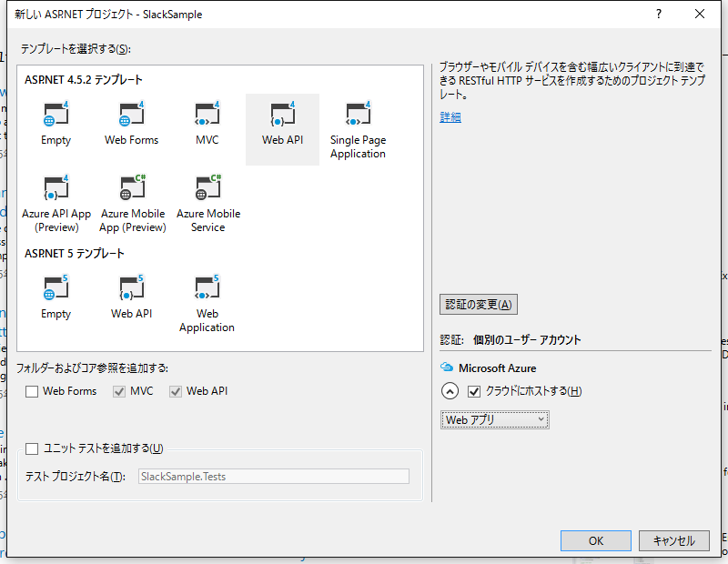The width and height of the screenshot is (728, 564).
Task: Click the 個別のユーザー アカウント authentication text
Action: 527,340
